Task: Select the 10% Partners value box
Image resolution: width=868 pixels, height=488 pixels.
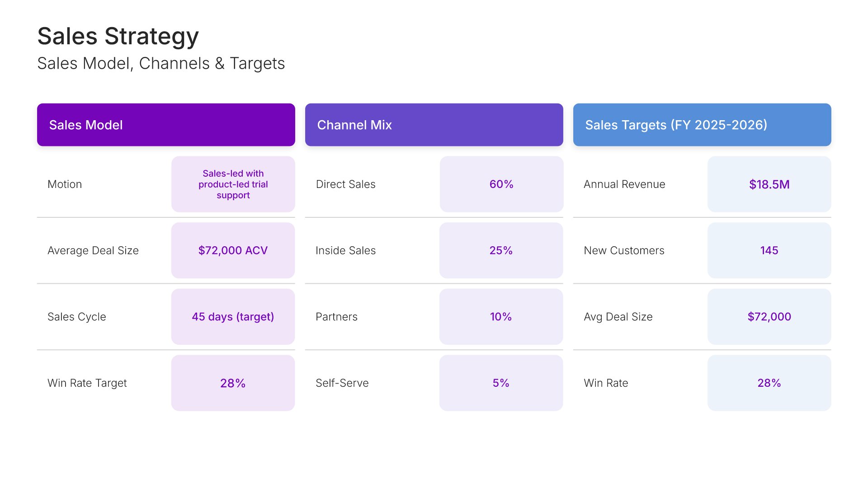Action: tap(501, 317)
